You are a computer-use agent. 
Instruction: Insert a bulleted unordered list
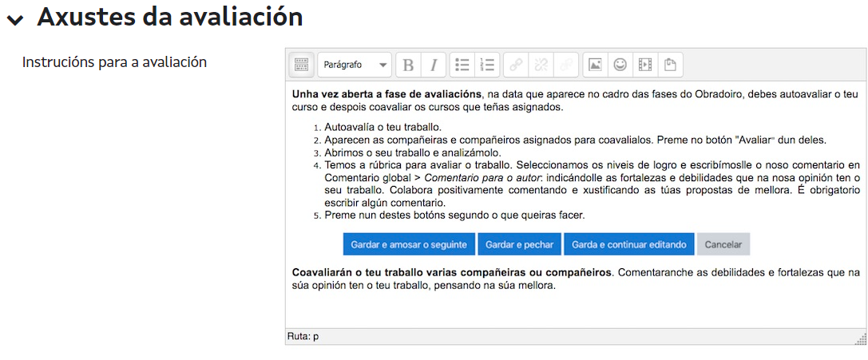pos(462,65)
